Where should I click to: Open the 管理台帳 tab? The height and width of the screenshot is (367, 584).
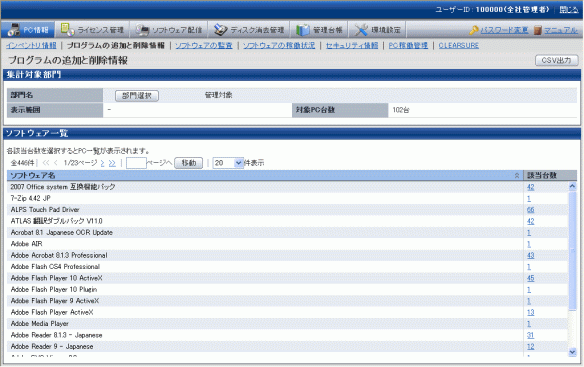[x=319, y=29]
